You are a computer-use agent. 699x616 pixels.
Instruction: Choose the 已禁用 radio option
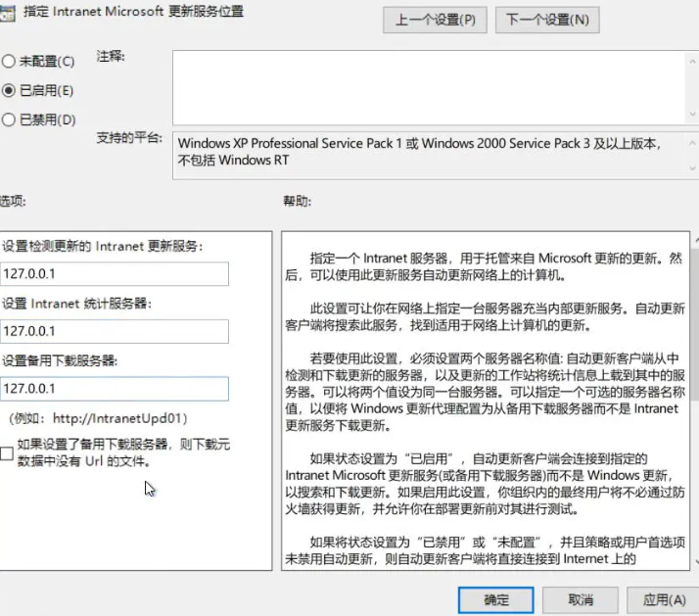[9, 119]
